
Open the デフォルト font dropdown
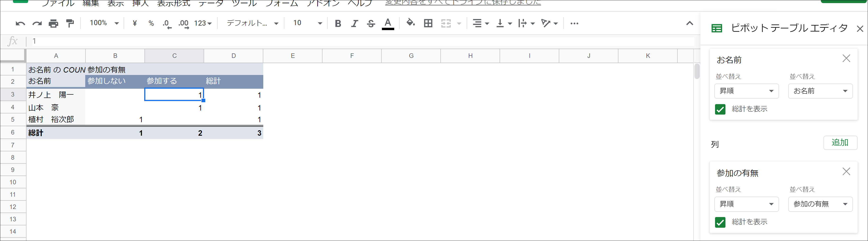click(252, 23)
